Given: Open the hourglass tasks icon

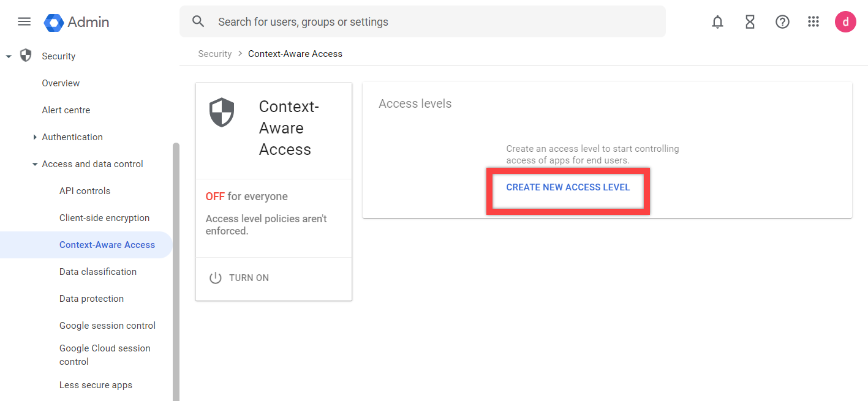Looking at the screenshot, I should click(750, 22).
